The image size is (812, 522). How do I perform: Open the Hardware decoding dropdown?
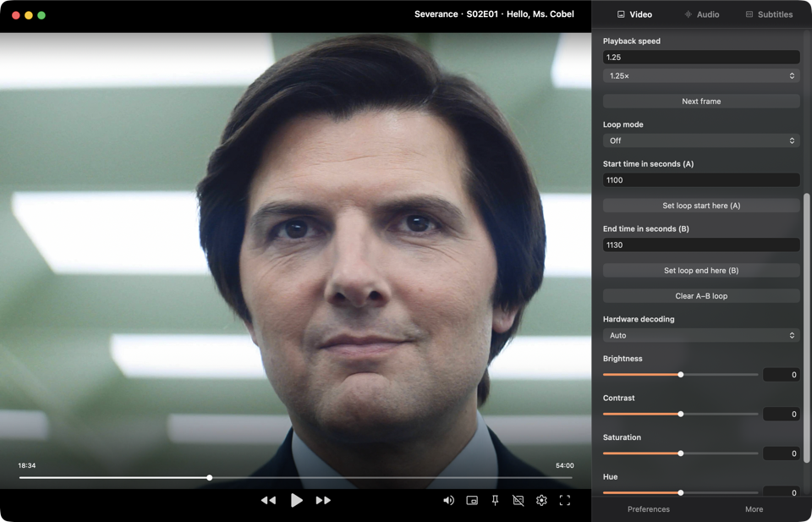701,336
